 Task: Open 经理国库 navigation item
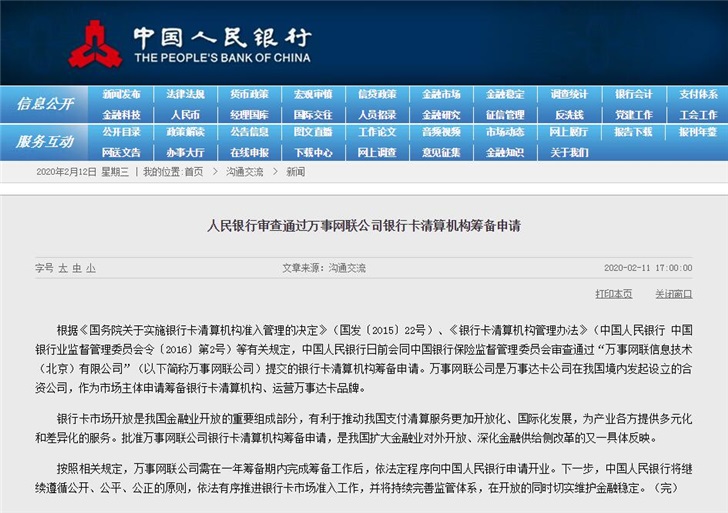click(x=249, y=115)
